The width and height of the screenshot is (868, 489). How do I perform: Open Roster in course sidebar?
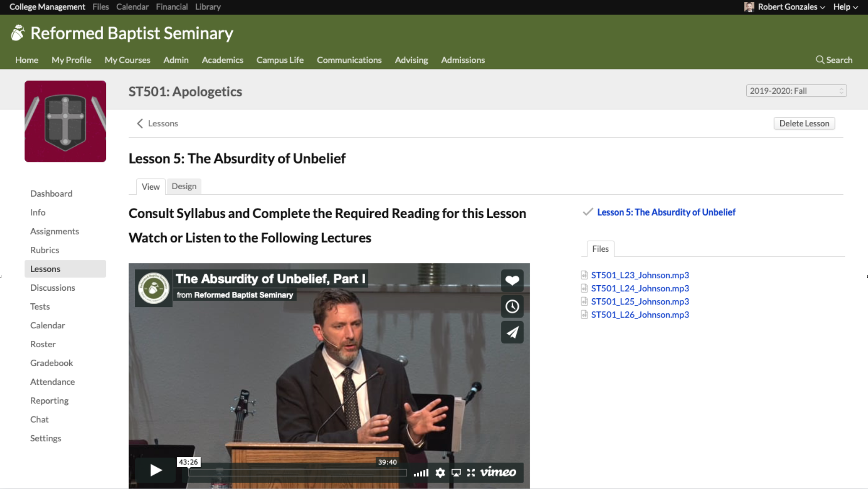coord(43,344)
